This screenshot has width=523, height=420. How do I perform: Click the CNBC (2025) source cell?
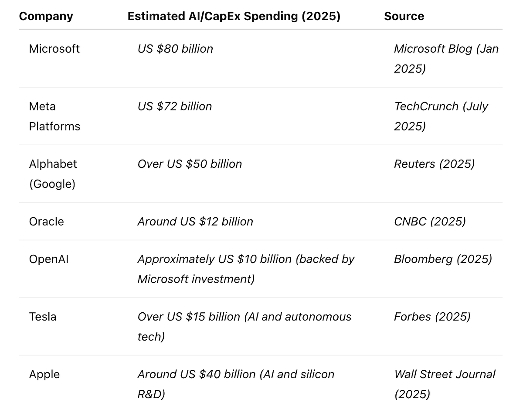(430, 222)
